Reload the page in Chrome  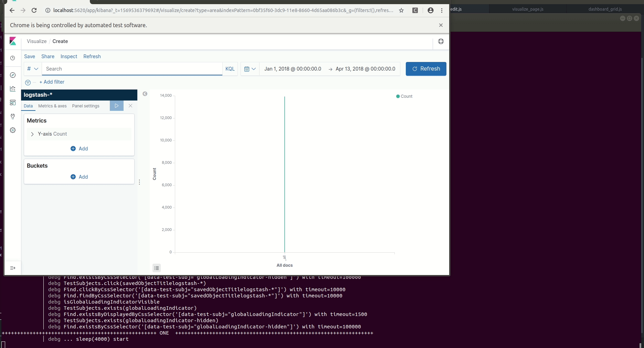point(34,10)
